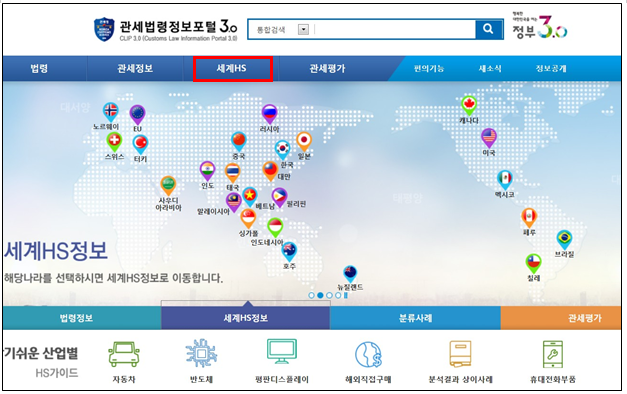627x394 pixels.
Task: Select the Singapore flag pin
Action: point(248,218)
